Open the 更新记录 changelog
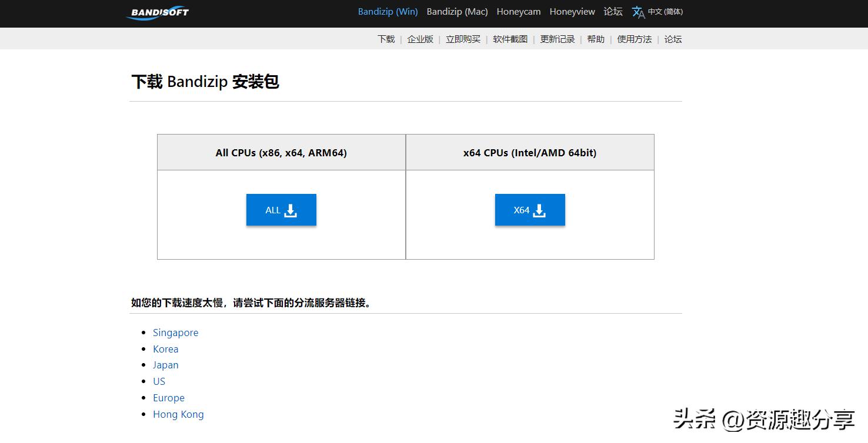Viewport: 868px width, 443px height. pos(557,39)
